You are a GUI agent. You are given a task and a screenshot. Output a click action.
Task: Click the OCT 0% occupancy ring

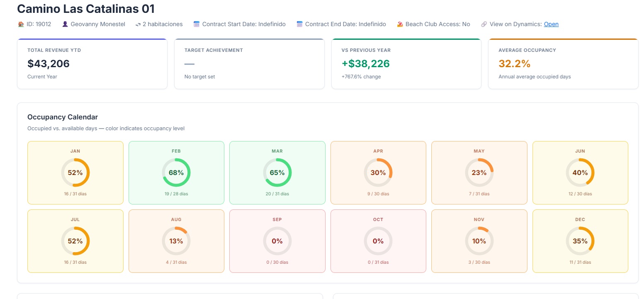tap(378, 241)
